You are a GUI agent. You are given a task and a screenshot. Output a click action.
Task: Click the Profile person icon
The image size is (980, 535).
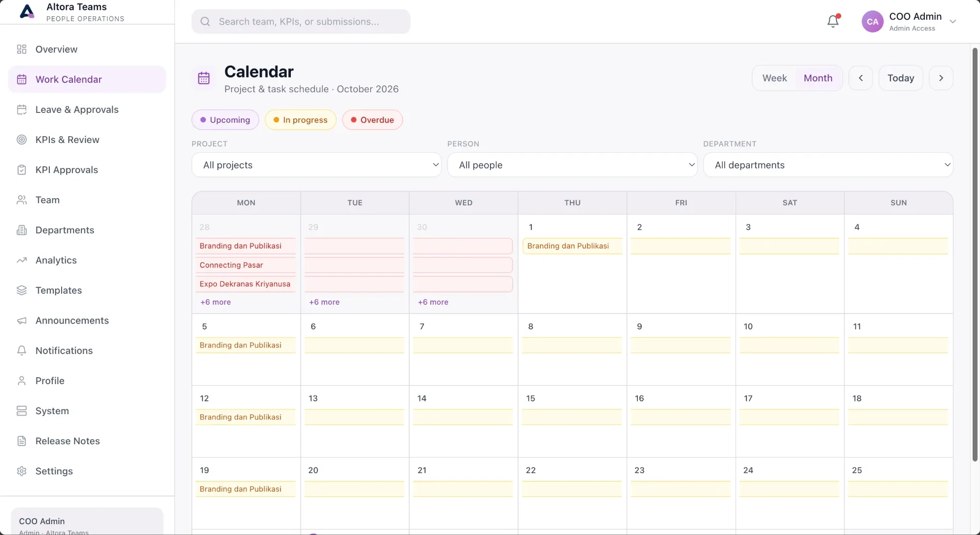[22, 381]
